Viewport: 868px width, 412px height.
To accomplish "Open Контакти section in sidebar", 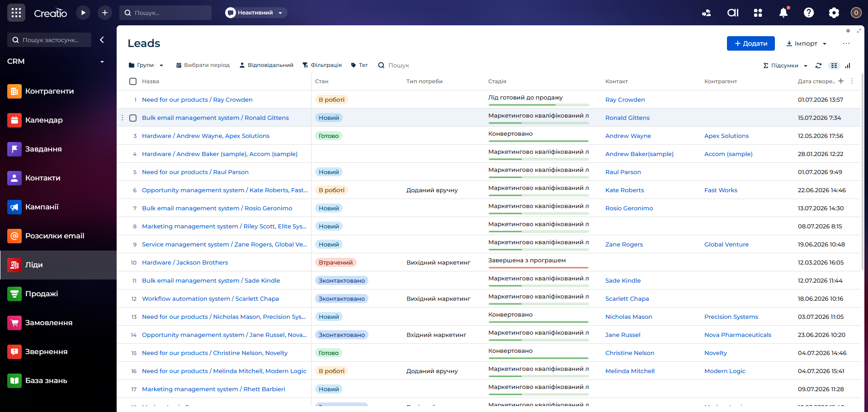I will click(x=58, y=178).
